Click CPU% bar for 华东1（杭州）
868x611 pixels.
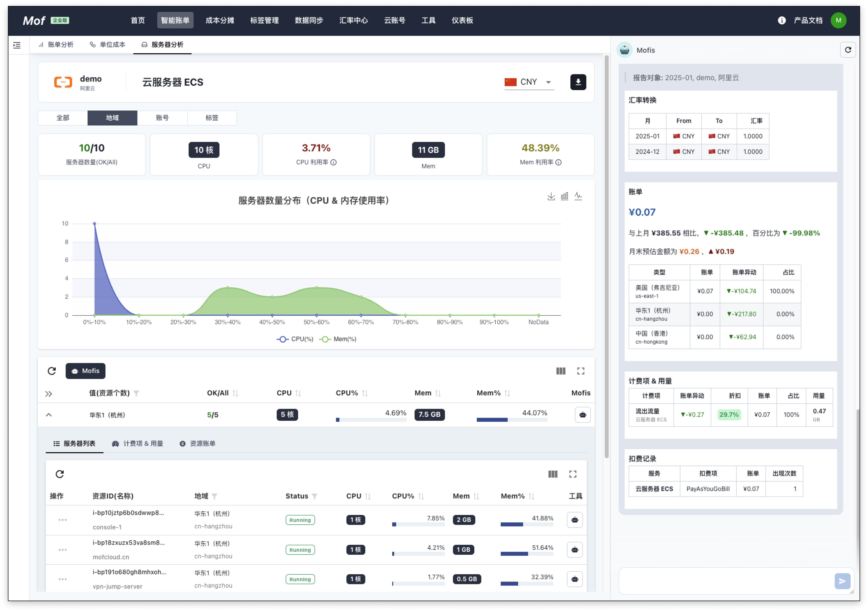[x=371, y=420]
